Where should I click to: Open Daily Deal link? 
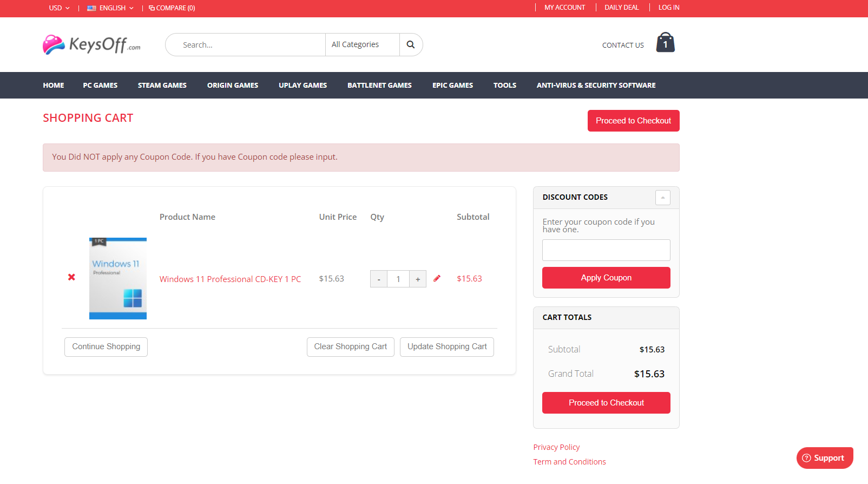[622, 8]
